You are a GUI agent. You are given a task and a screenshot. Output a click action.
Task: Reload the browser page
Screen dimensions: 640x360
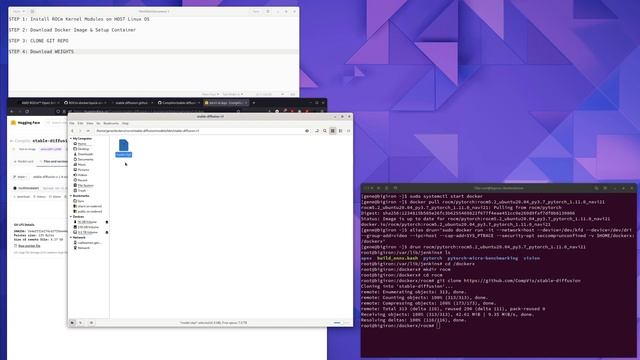(27, 111)
